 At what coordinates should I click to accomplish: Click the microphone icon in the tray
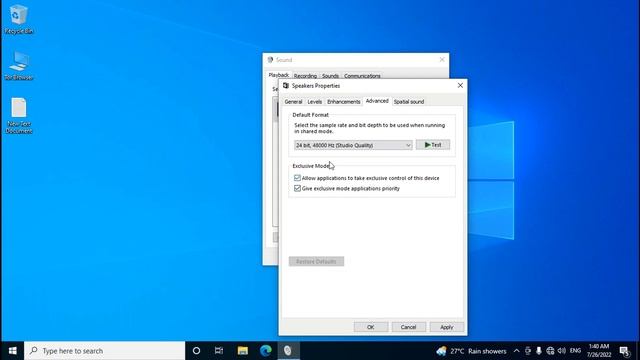[x=539, y=351]
